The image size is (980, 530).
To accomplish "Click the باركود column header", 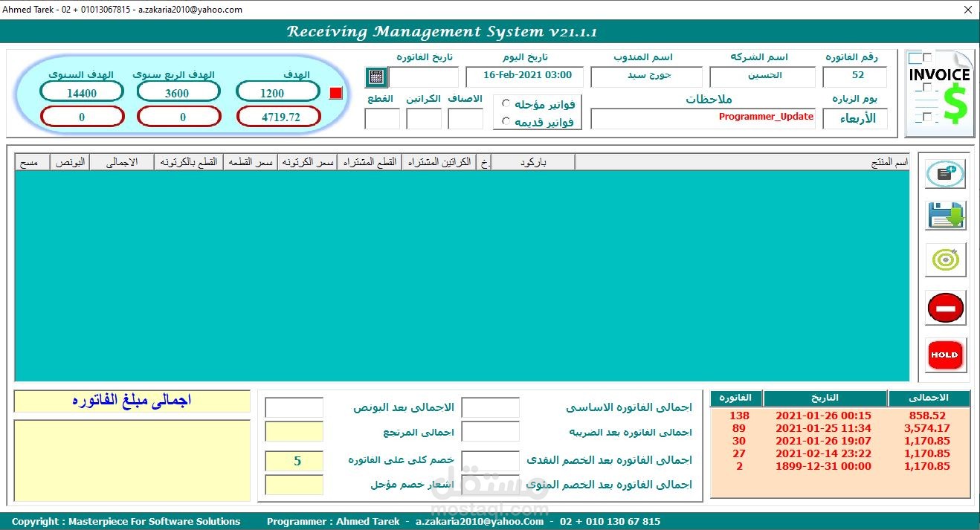I will click(x=533, y=162).
